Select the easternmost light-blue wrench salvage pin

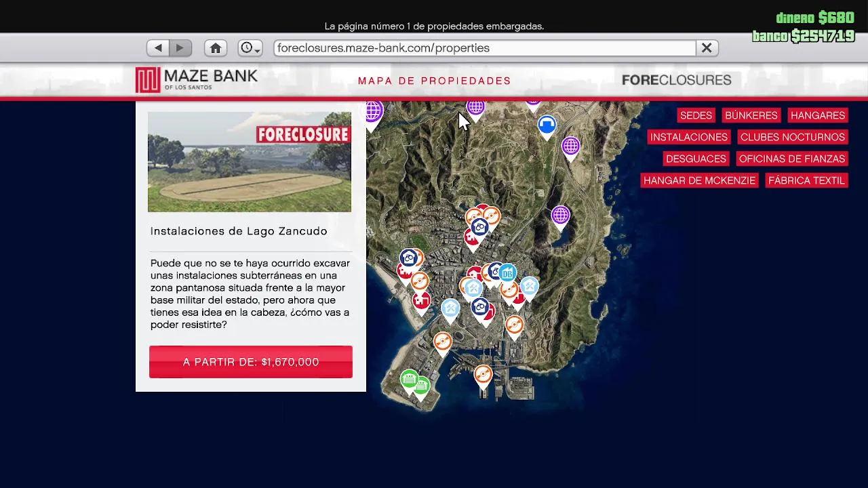[530, 287]
